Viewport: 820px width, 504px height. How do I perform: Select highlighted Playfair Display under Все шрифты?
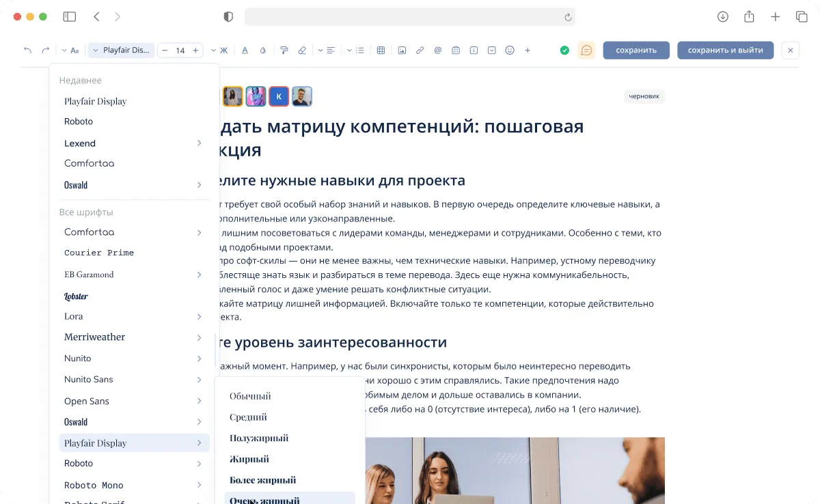point(134,443)
